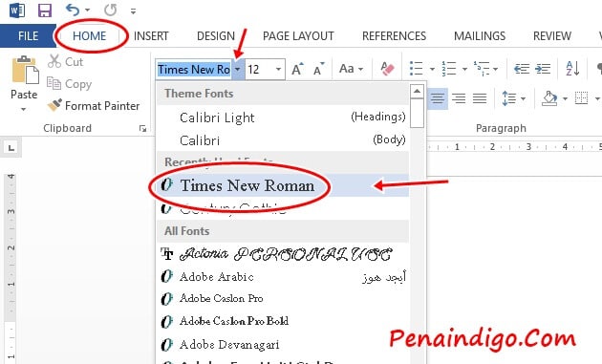The width and height of the screenshot is (602, 364).
Task: Click the Redo/Repeat icon
Action: (111, 10)
